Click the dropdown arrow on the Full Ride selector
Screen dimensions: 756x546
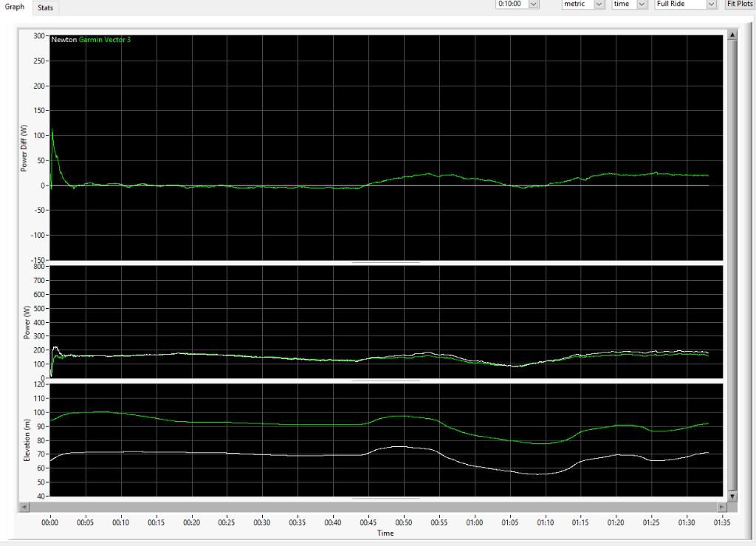[x=710, y=4]
